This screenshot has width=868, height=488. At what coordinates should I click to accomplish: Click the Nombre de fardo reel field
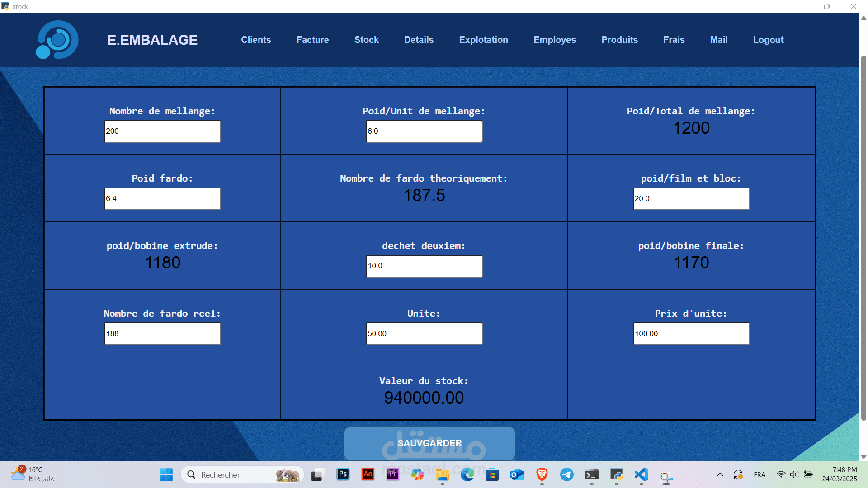coord(162,333)
